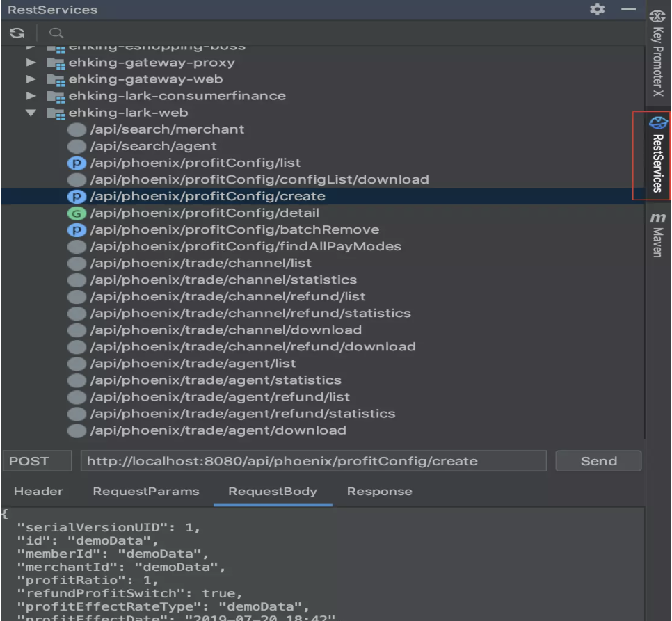Viewport: 672px width, 621px height.
Task: Select /api/phoenix/profitConfig/configList/download endpoint
Action: 259,179
